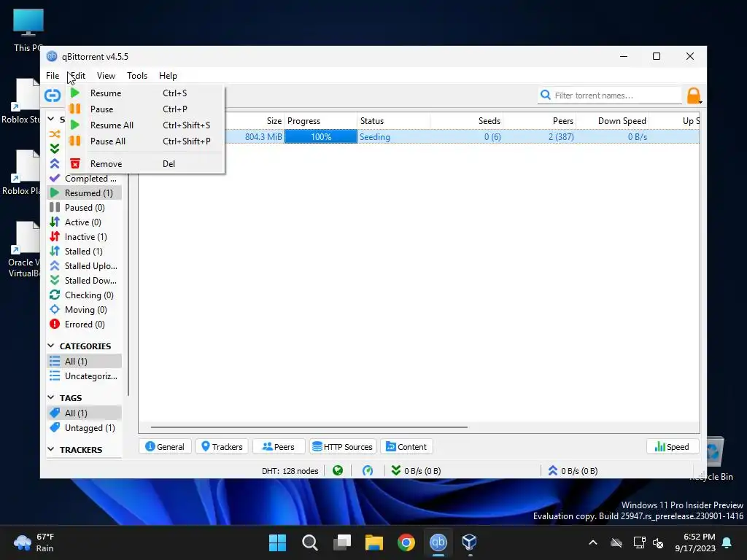
Task: Click the red Inactive filter arrows icon
Action: click(55, 237)
